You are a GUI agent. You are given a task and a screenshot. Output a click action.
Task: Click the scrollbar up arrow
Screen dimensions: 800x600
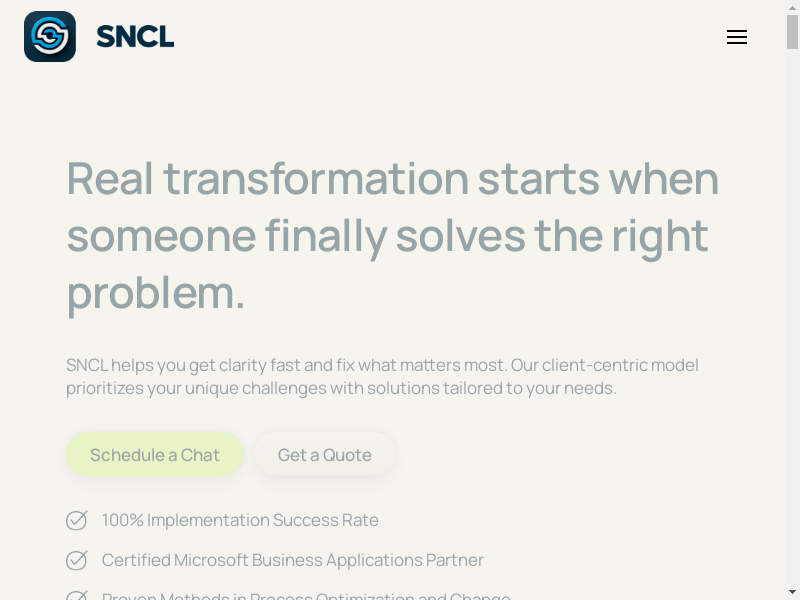(x=792, y=7)
